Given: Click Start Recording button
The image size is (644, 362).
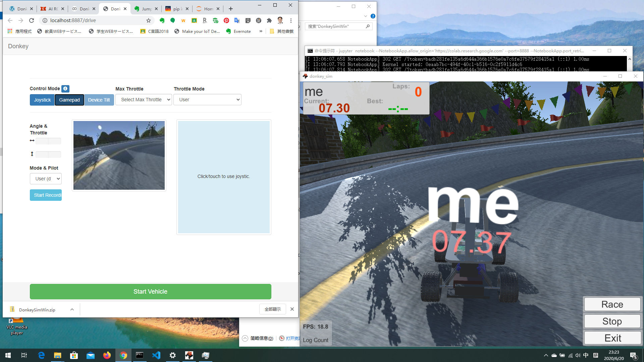Looking at the screenshot, I should click(46, 195).
